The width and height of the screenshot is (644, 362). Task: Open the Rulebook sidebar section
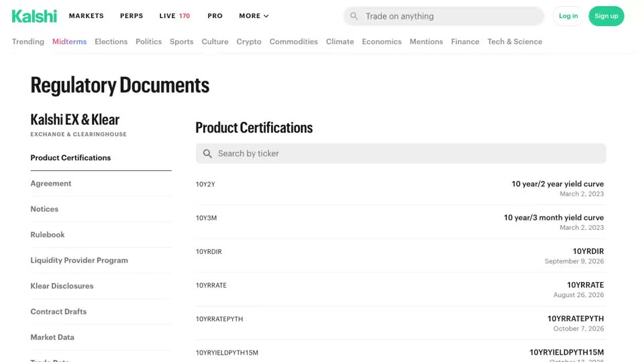[101, 235]
